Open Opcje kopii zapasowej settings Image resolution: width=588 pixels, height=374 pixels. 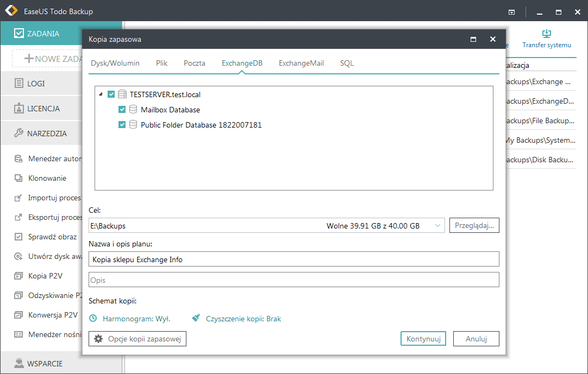[138, 339]
